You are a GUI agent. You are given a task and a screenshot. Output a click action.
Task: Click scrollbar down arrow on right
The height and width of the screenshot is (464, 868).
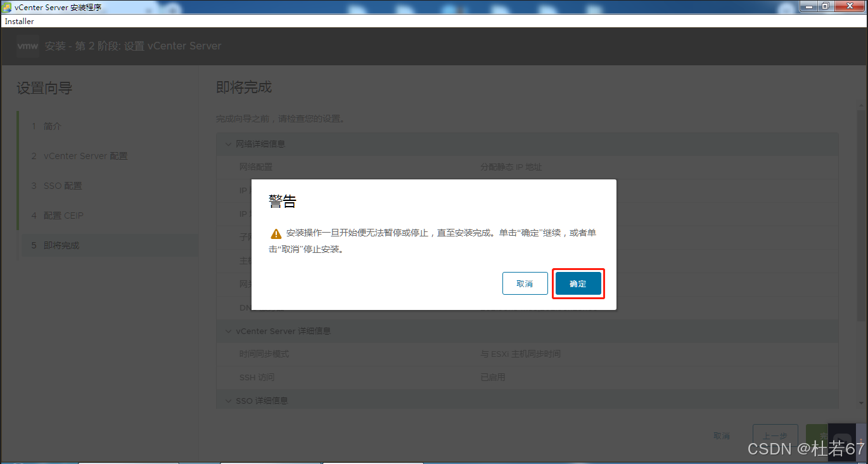tap(862, 403)
